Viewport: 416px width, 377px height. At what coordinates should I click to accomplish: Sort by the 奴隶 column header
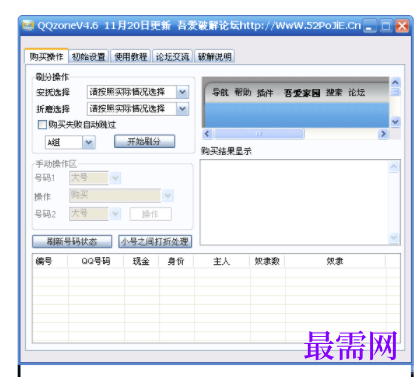(x=335, y=261)
